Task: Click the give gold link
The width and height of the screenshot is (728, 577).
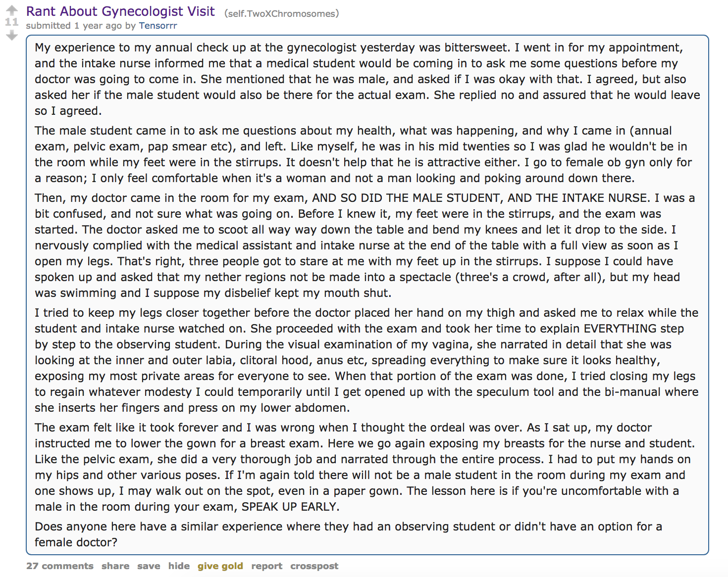Action: pyautogui.click(x=220, y=566)
